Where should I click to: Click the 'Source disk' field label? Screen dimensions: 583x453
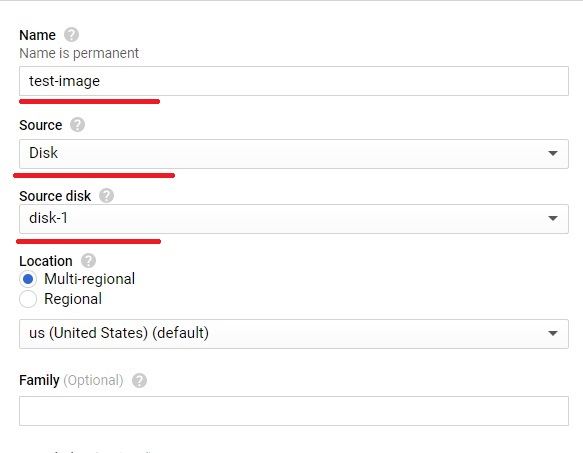pos(55,196)
